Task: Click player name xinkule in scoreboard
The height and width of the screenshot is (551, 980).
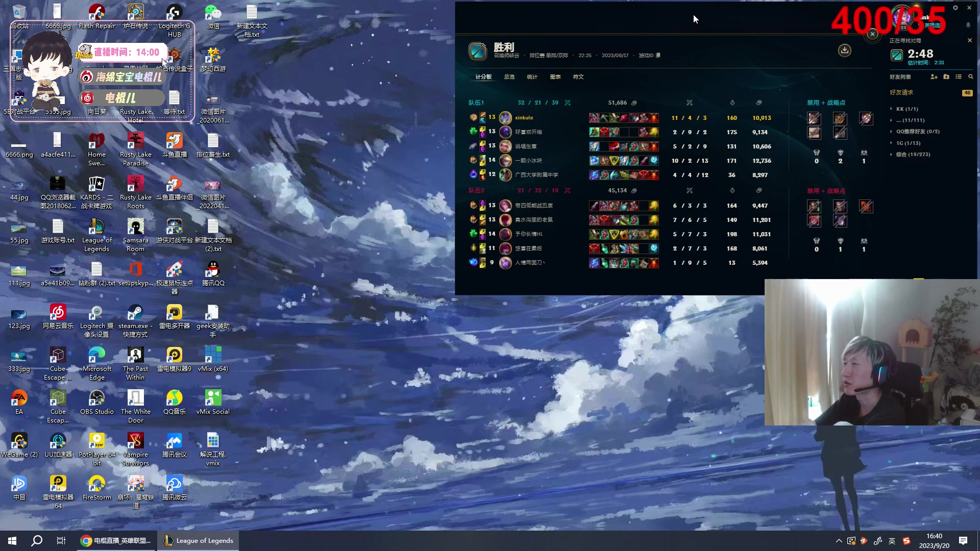Action: point(524,118)
